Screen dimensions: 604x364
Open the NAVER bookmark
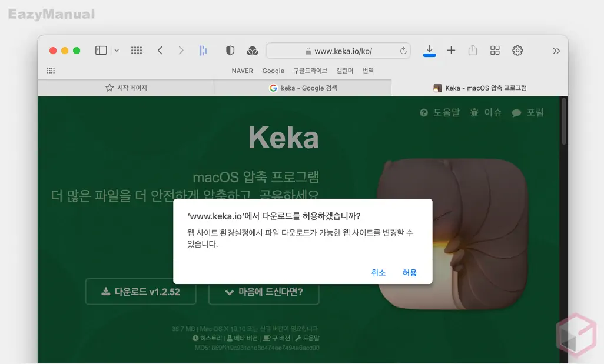[x=243, y=71]
